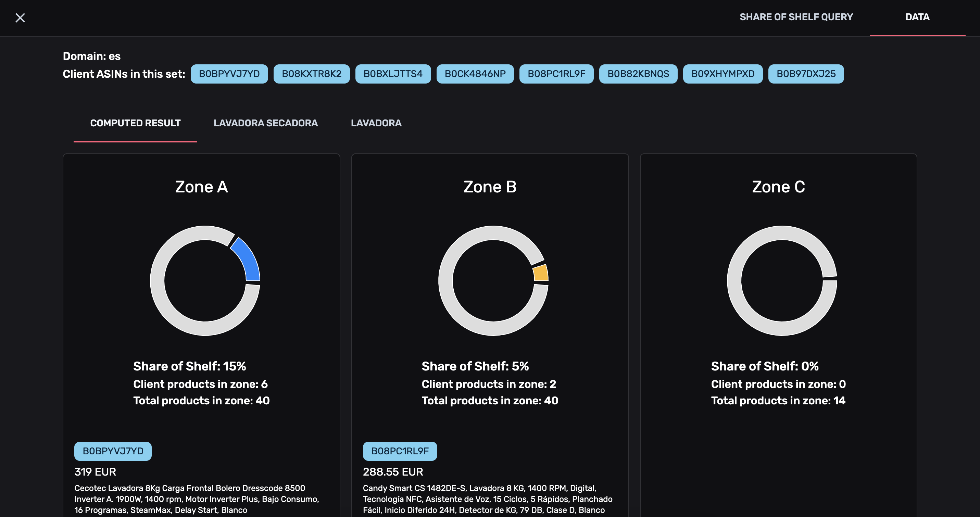The width and height of the screenshot is (980, 517).
Task: Click the B08PC1RL9F badge under Zone B
Action: 400,451
